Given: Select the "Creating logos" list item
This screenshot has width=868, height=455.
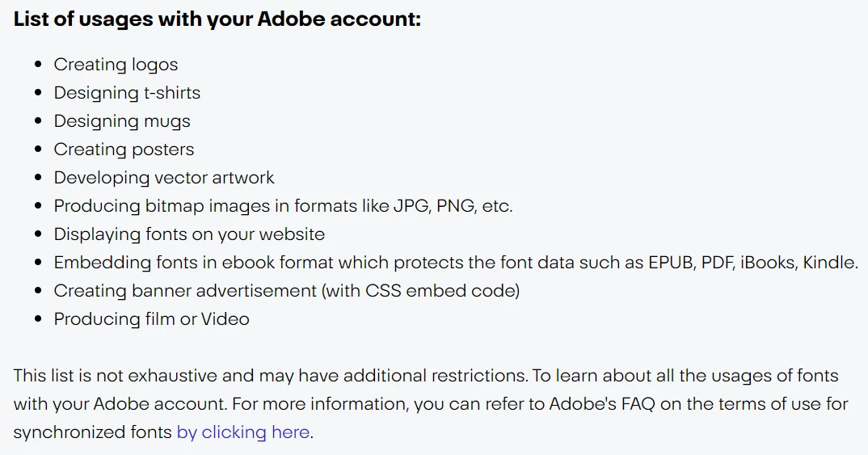Looking at the screenshot, I should point(116,65).
